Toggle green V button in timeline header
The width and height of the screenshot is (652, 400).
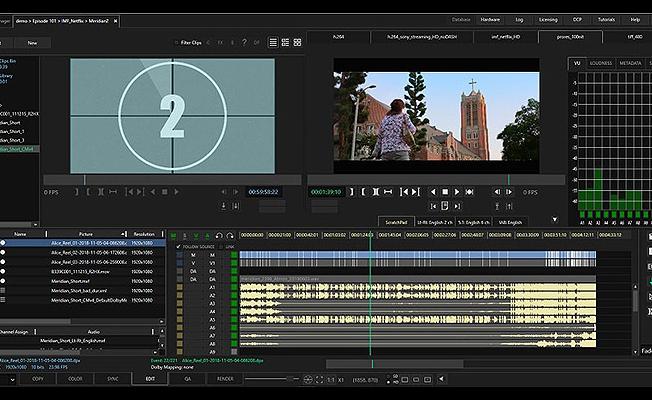(x=196, y=236)
